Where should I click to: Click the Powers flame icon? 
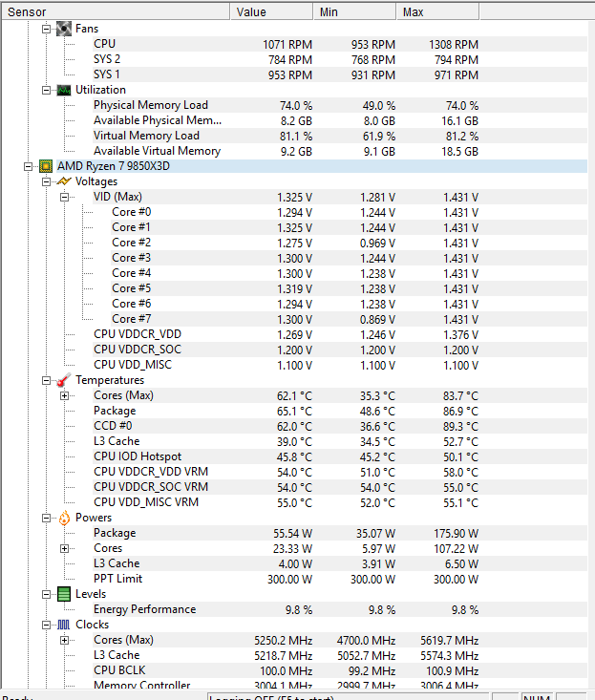coord(64,518)
